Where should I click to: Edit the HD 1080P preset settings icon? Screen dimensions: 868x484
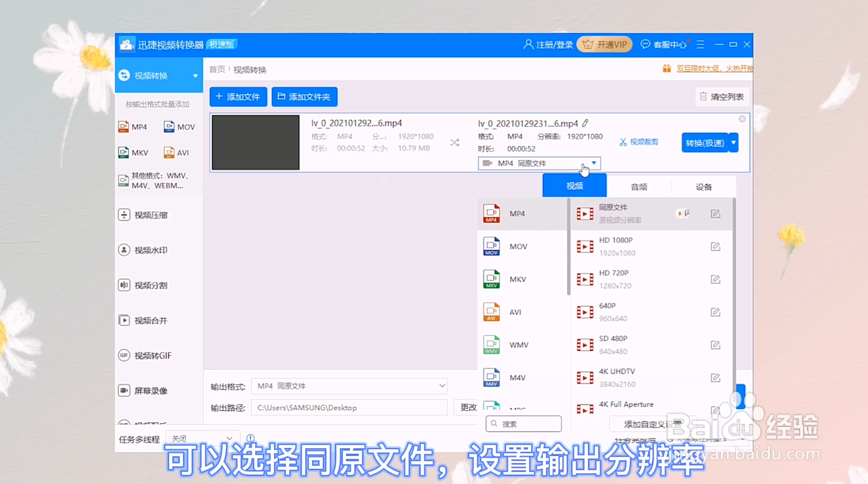pos(715,246)
